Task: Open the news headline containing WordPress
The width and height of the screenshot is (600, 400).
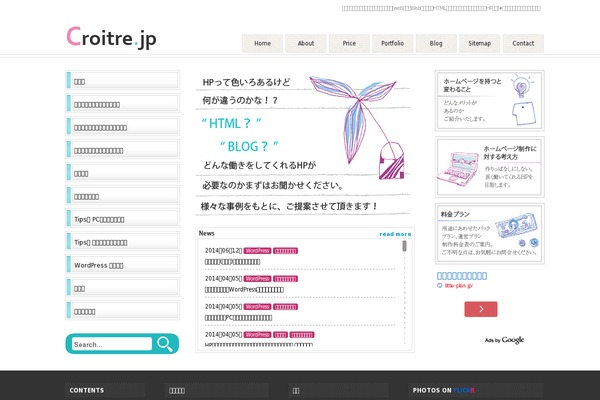Action: coord(244,290)
